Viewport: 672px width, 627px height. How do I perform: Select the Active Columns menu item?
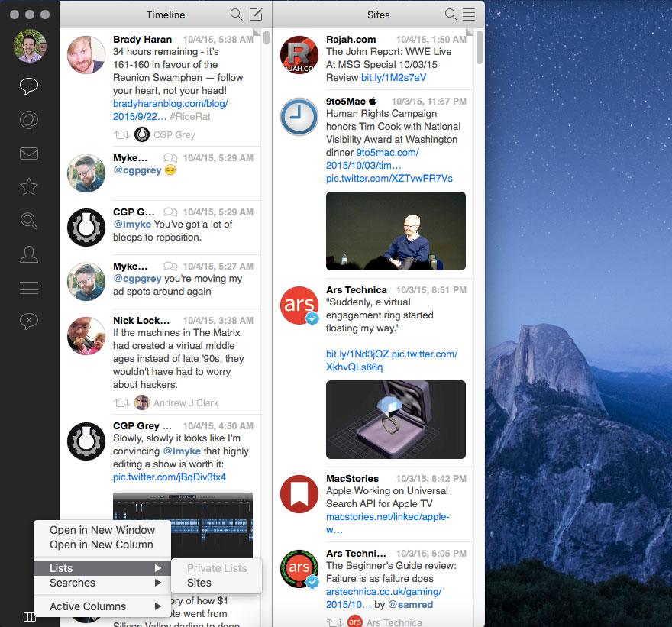point(102,606)
